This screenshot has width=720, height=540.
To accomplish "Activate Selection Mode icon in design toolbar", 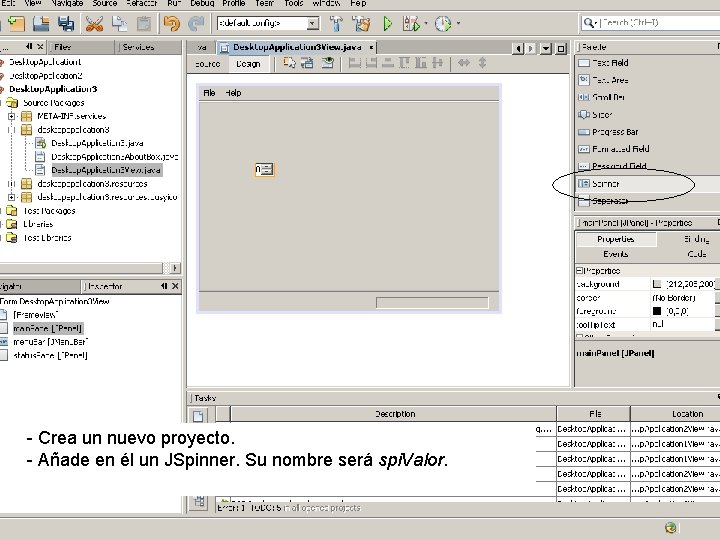I will pos(289,63).
